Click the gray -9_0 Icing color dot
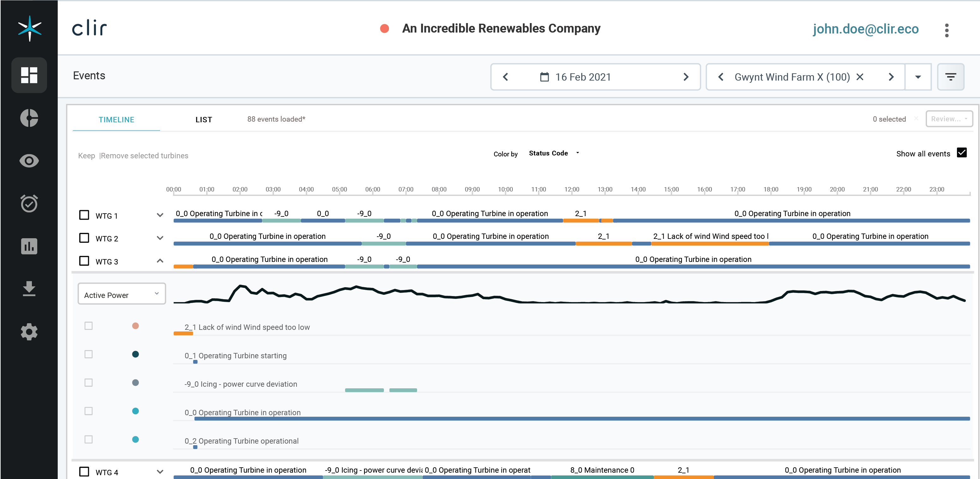This screenshot has height=479, width=980. [x=135, y=383]
